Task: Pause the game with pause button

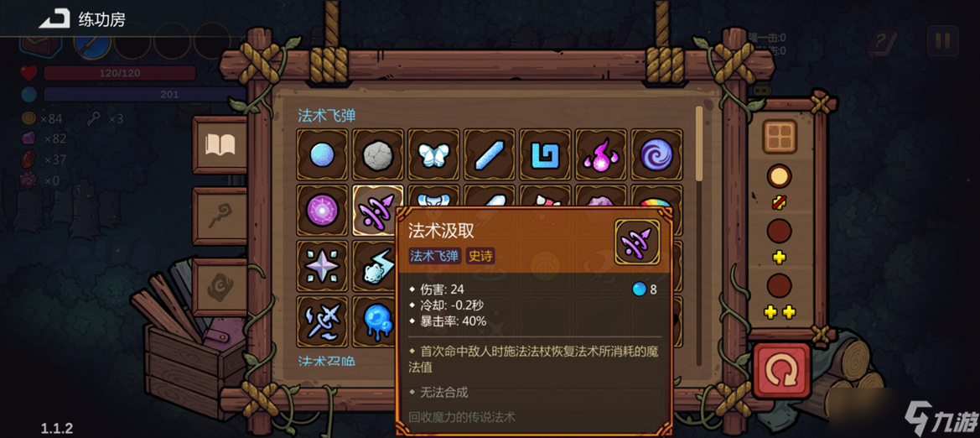Action: pos(942,41)
